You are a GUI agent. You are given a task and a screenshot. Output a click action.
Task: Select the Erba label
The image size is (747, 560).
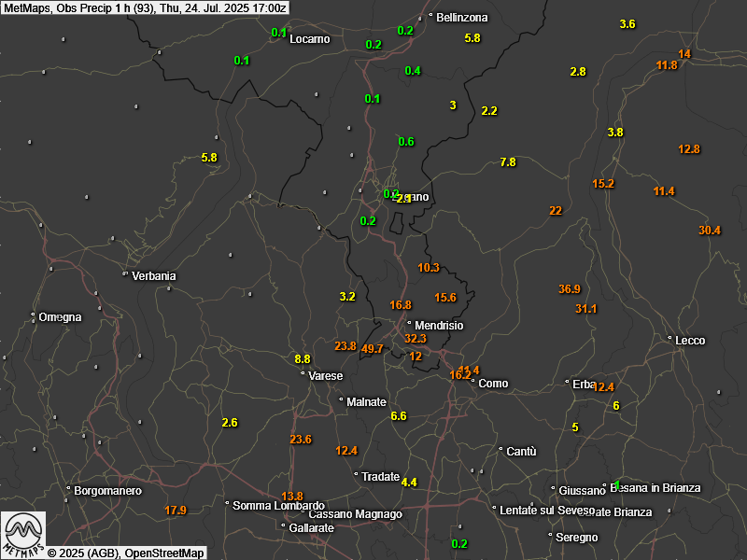[584, 384]
